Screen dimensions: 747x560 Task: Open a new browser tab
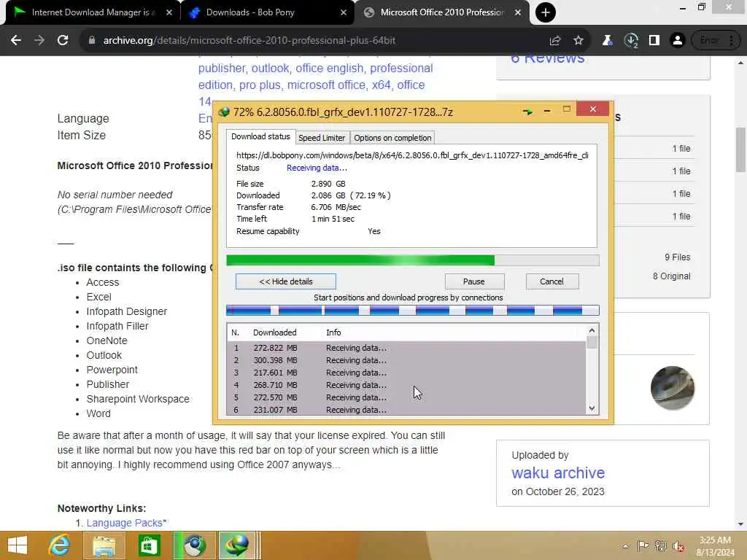point(546,12)
